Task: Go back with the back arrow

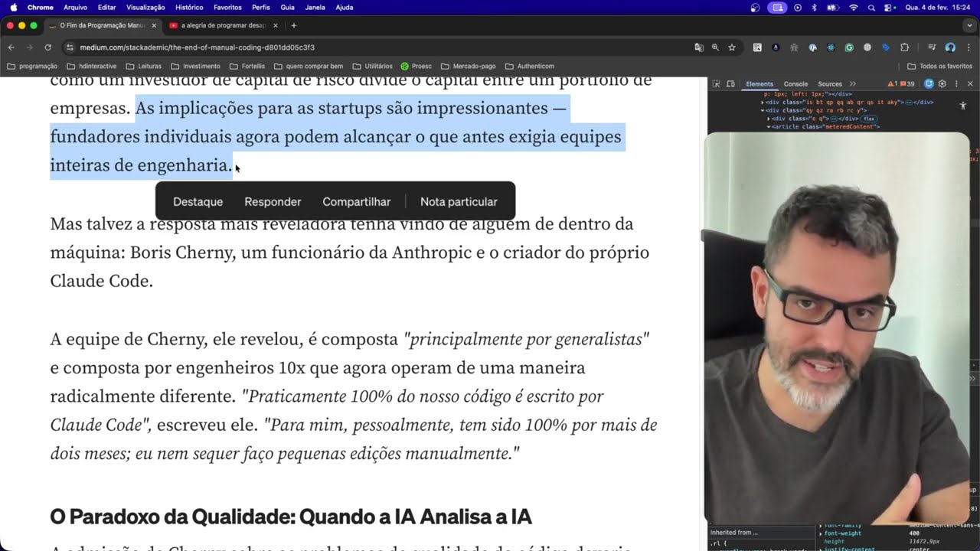Action: (11, 47)
